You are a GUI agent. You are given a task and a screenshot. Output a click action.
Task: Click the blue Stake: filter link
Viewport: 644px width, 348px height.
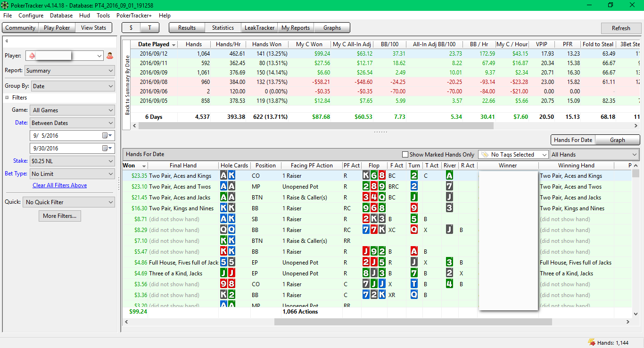click(20, 161)
